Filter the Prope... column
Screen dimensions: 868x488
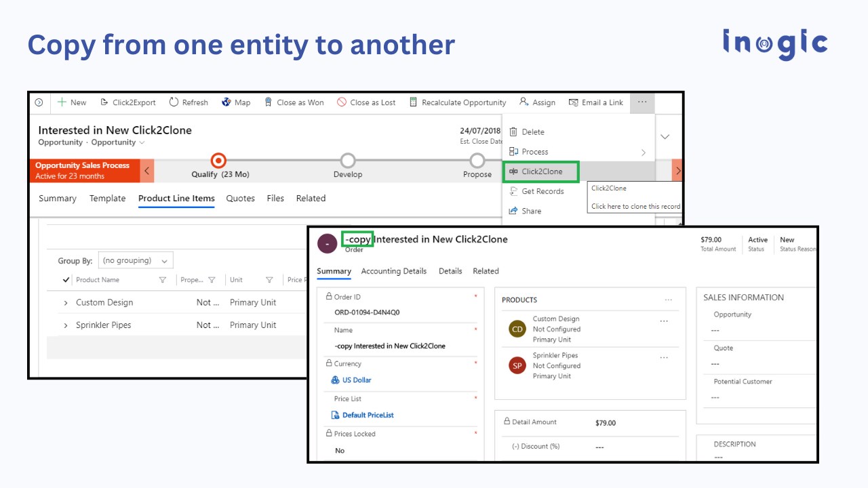212,280
